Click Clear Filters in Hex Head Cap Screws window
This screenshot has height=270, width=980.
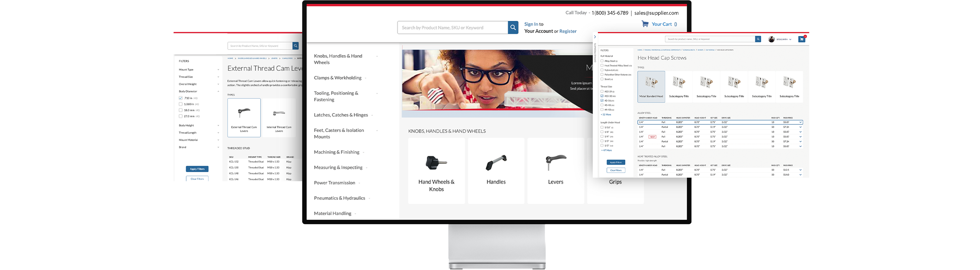(616, 170)
